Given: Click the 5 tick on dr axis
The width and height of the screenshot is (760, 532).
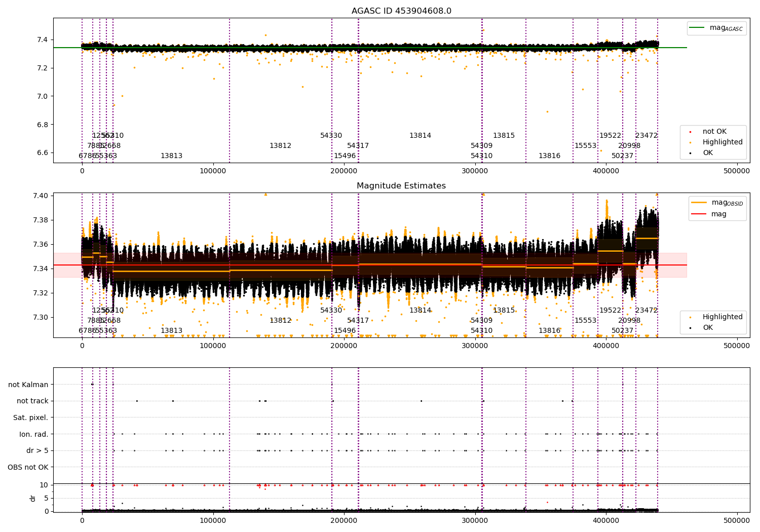Looking at the screenshot, I should tap(46, 498).
